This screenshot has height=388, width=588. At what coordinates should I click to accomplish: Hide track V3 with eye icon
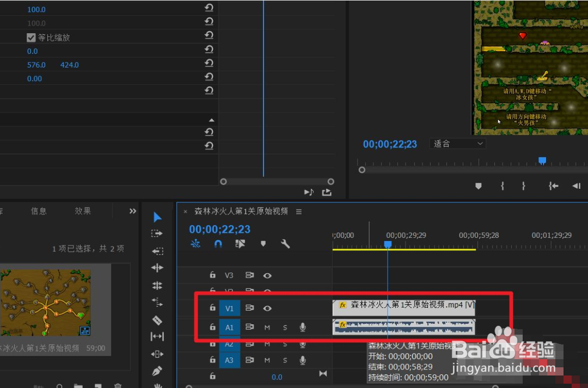point(267,275)
